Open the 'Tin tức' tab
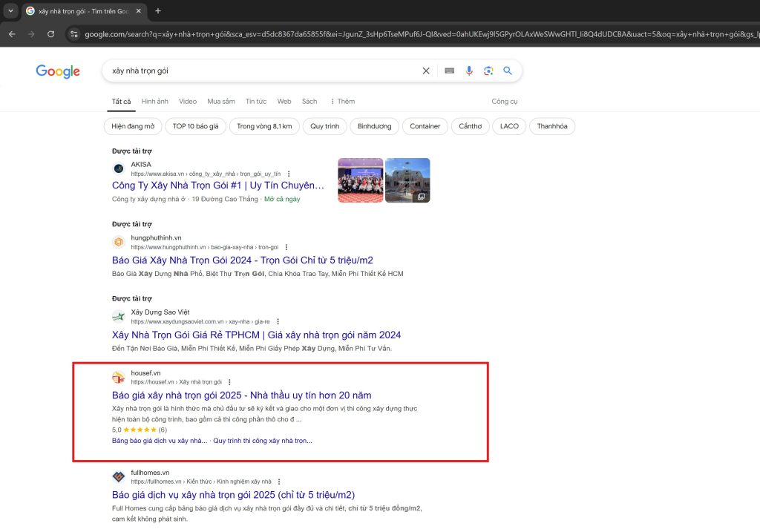Screen dimensions: 760x532 click(x=256, y=101)
